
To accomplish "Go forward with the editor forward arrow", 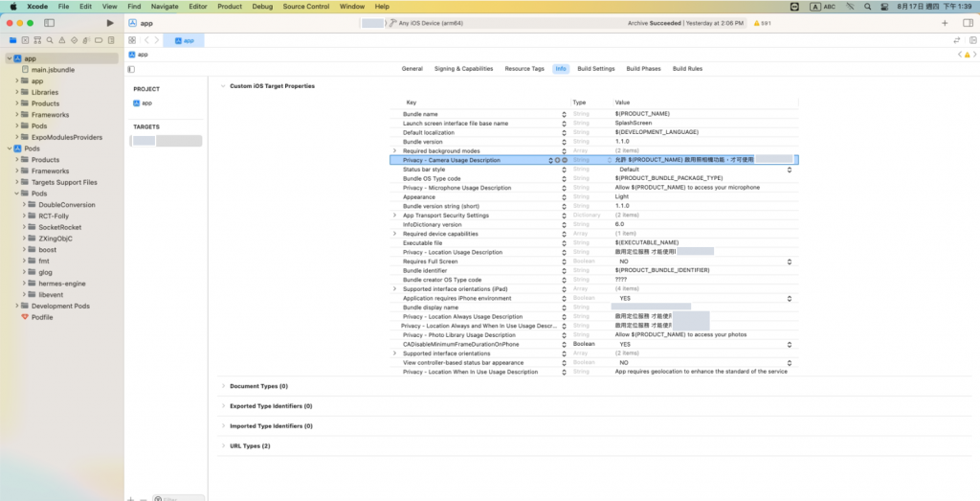I will 157,40.
